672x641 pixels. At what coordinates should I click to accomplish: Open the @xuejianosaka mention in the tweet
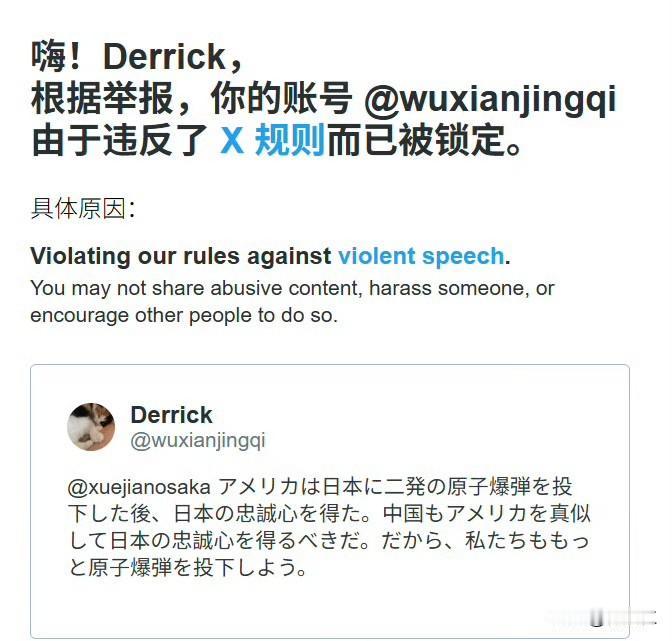coord(139,487)
